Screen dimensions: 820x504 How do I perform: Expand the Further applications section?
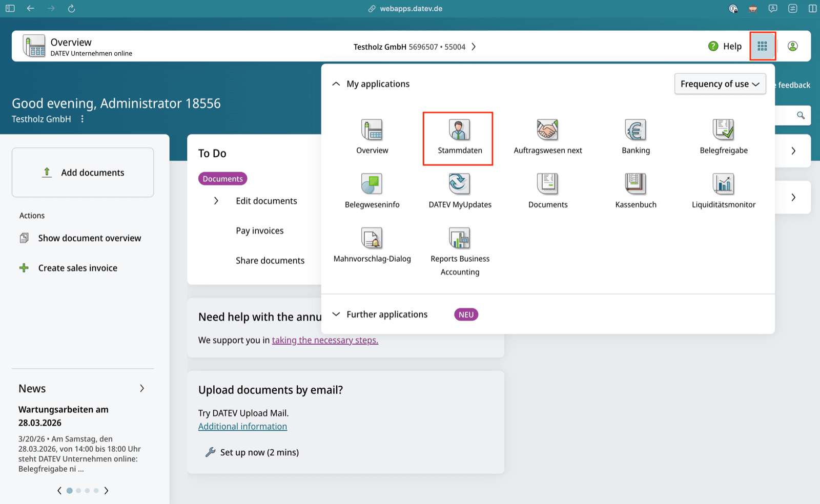point(336,314)
